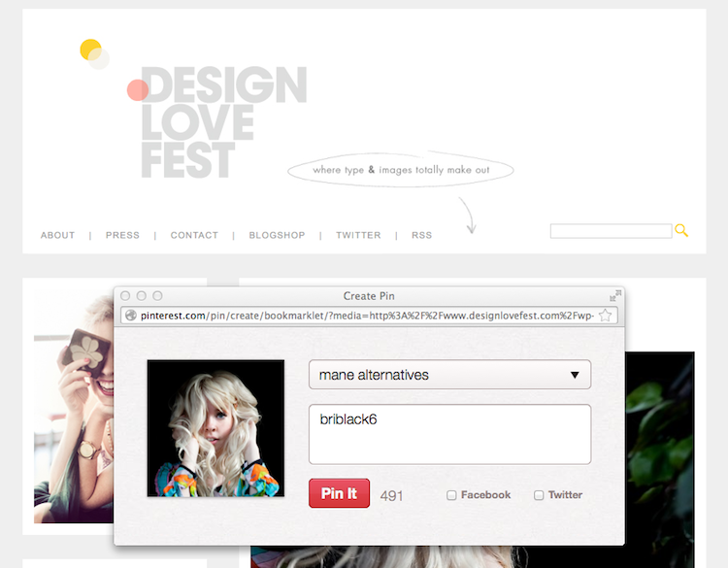Viewport: 728px width, 568px height.
Task: Close the Create Pin window
Action: pyautogui.click(x=125, y=296)
